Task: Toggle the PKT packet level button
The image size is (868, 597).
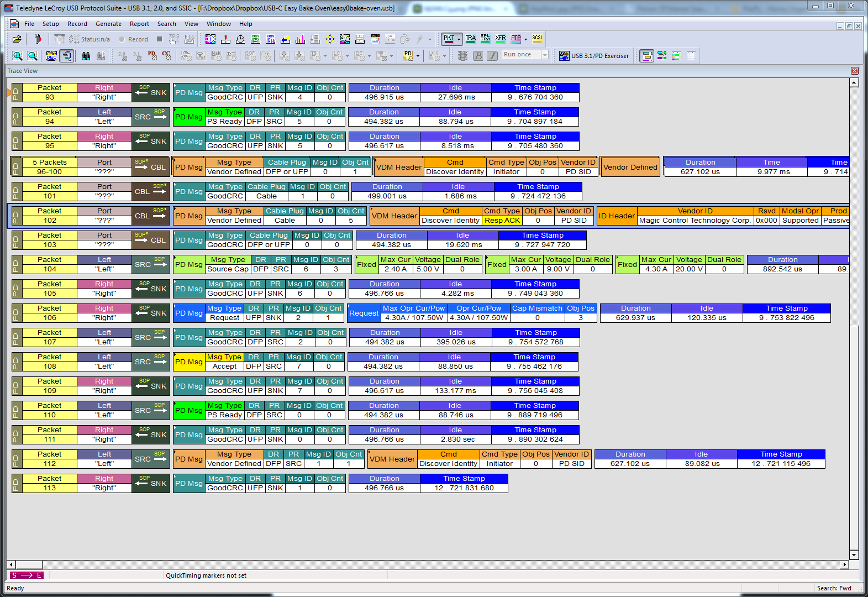Action: click(449, 39)
